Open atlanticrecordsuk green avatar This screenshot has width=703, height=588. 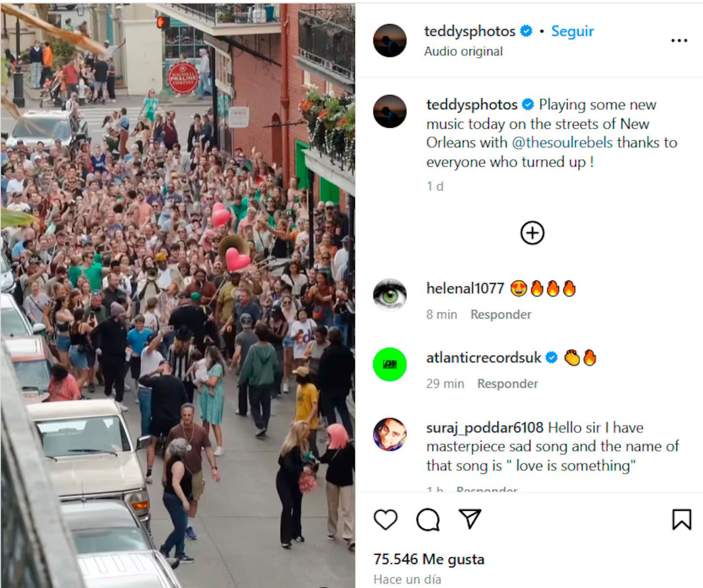point(390,364)
